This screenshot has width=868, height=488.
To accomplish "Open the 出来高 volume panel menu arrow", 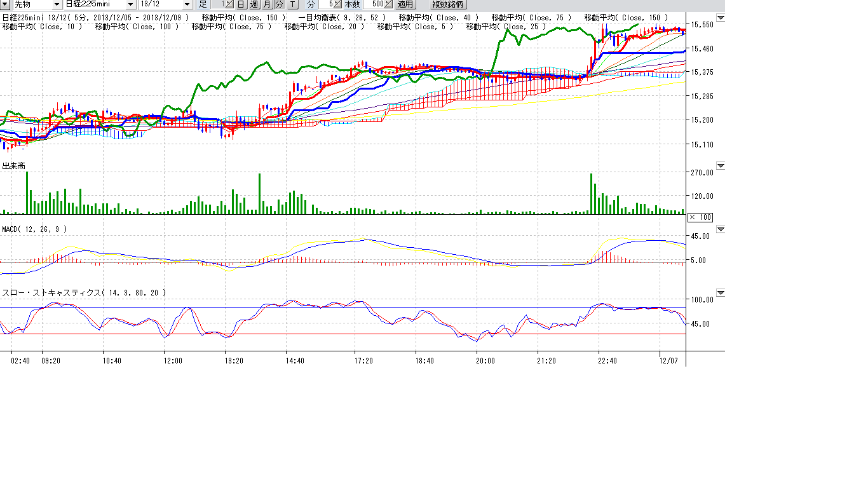I will [720, 166].
